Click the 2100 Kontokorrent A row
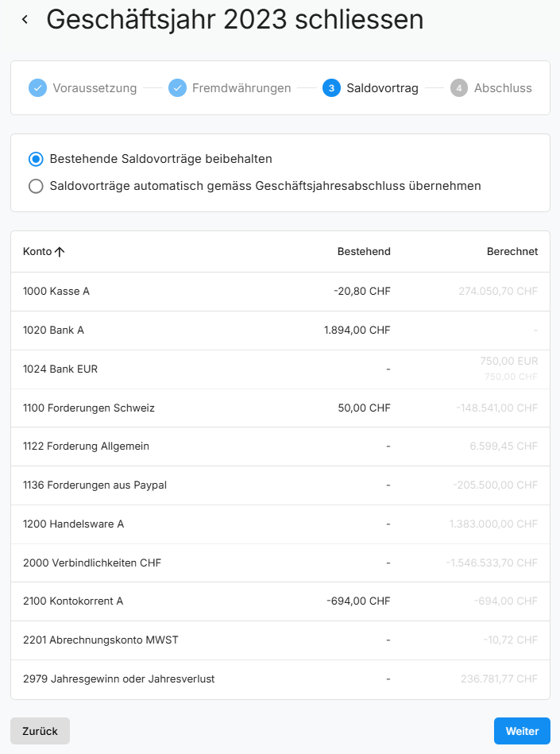The image size is (560, 754). 280,601
